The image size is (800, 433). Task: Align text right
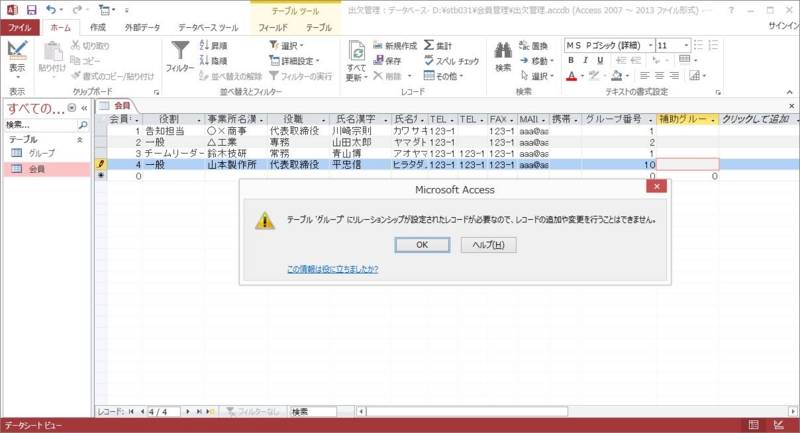(674, 76)
